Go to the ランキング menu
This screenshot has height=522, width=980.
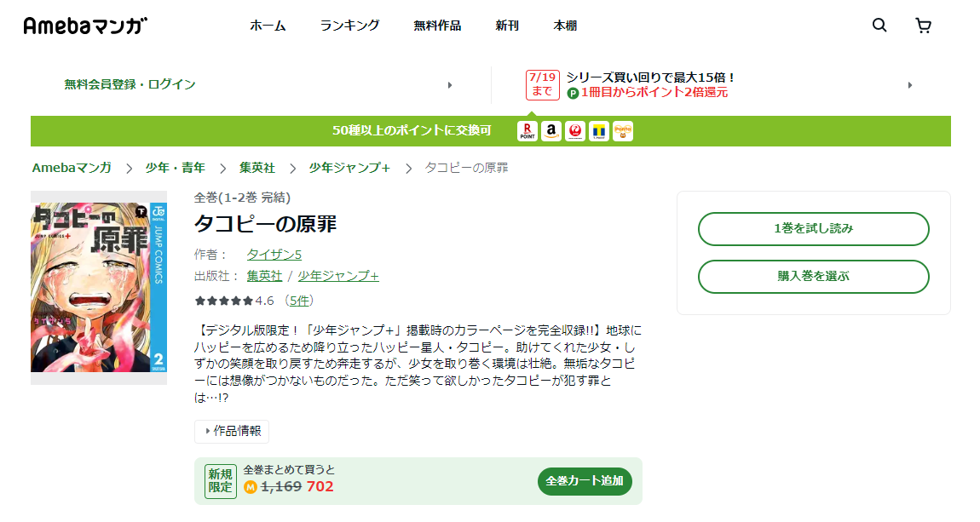[x=349, y=26]
